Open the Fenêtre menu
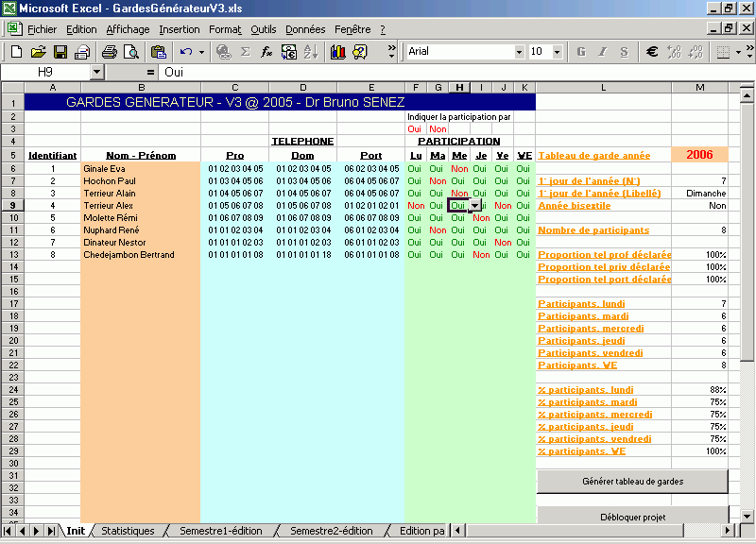 coord(352,29)
